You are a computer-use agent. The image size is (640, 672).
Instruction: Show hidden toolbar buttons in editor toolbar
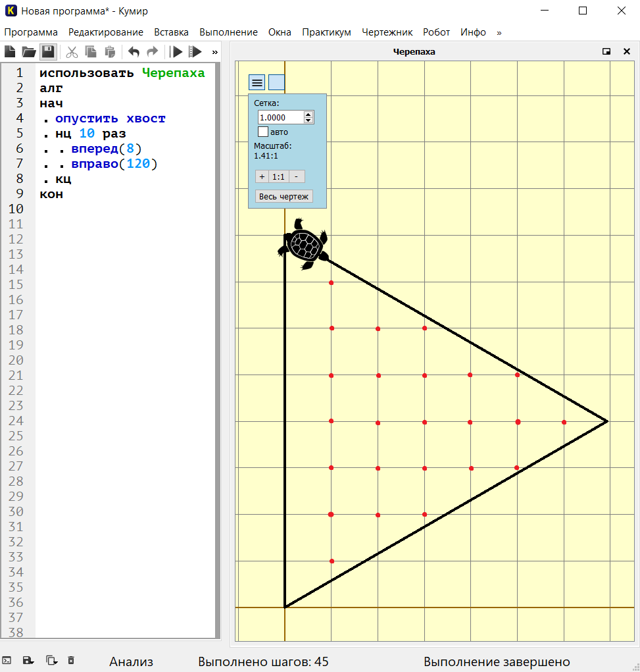(x=214, y=52)
